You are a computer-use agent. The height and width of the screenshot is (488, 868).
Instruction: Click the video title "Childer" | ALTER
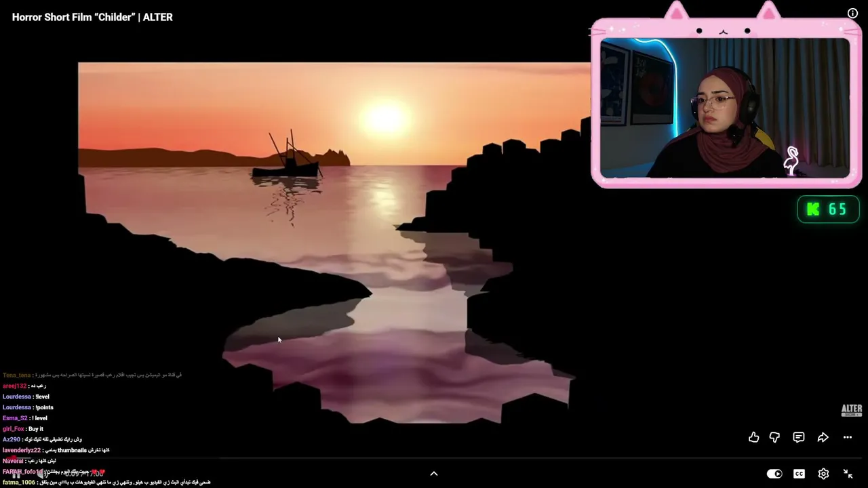click(x=92, y=17)
